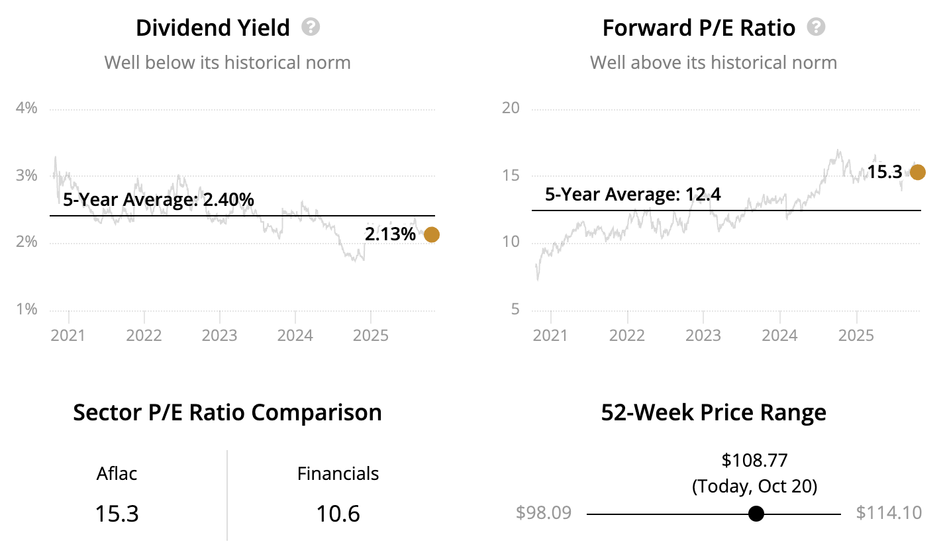Select the current 2.13% yield value label
Viewport: 943px width, 560px height.
[x=390, y=234]
